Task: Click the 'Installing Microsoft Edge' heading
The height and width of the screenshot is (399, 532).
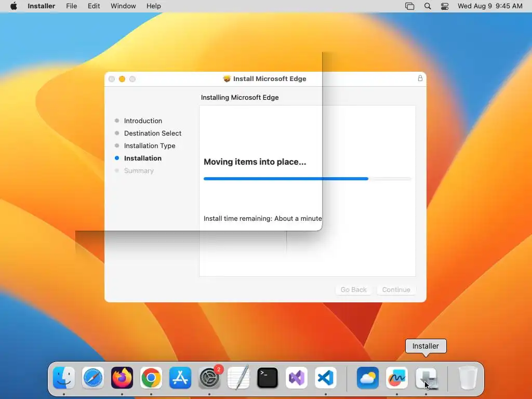Action: pos(240,97)
